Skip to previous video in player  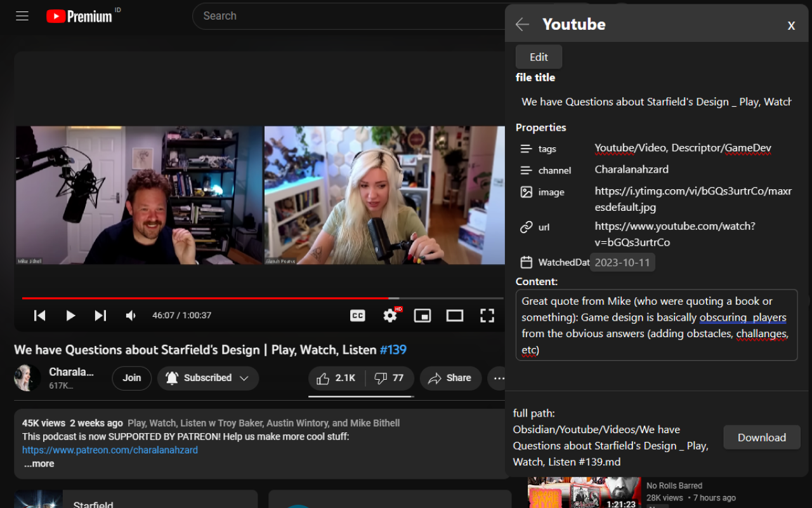tap(39, 316)
